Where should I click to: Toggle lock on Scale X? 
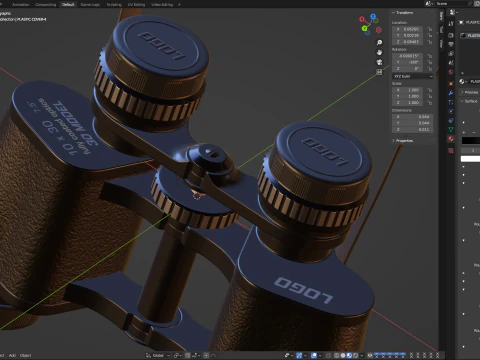pyautogui.click(x=430, y=90)
